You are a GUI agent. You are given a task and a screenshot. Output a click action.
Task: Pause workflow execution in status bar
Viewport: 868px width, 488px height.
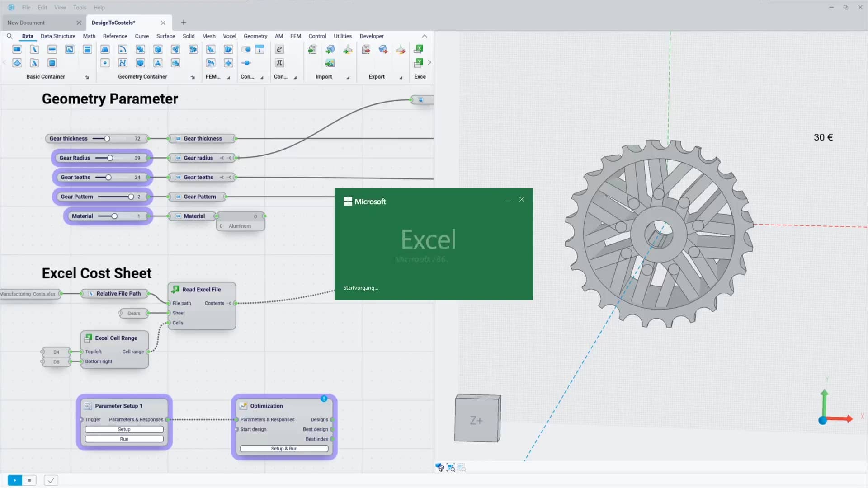click(29, 480)
